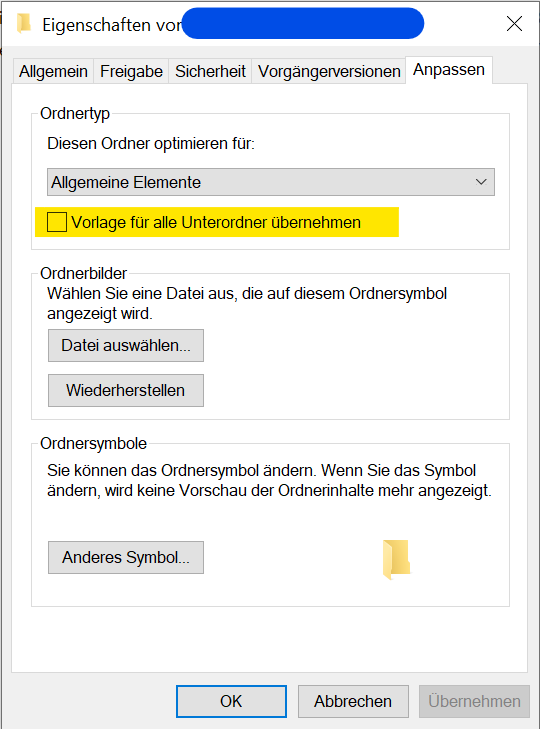The image size is (540, 729).
Task: Click the yellow folder symbol preview
Action: (x=397, y=559)
